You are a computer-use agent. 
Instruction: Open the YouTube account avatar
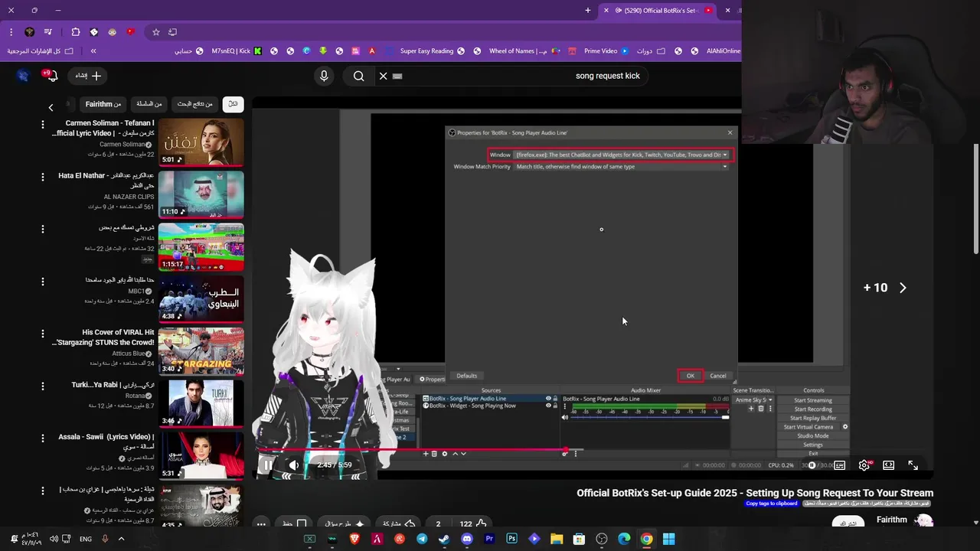coord(23,76)
